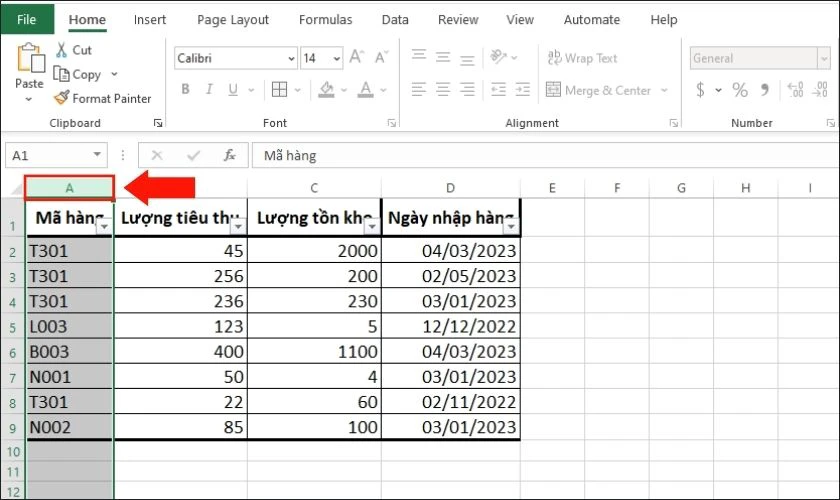The width and height of the screenshot is (840, 500).
Task: Select row 5 header
Action: (13, 327)
